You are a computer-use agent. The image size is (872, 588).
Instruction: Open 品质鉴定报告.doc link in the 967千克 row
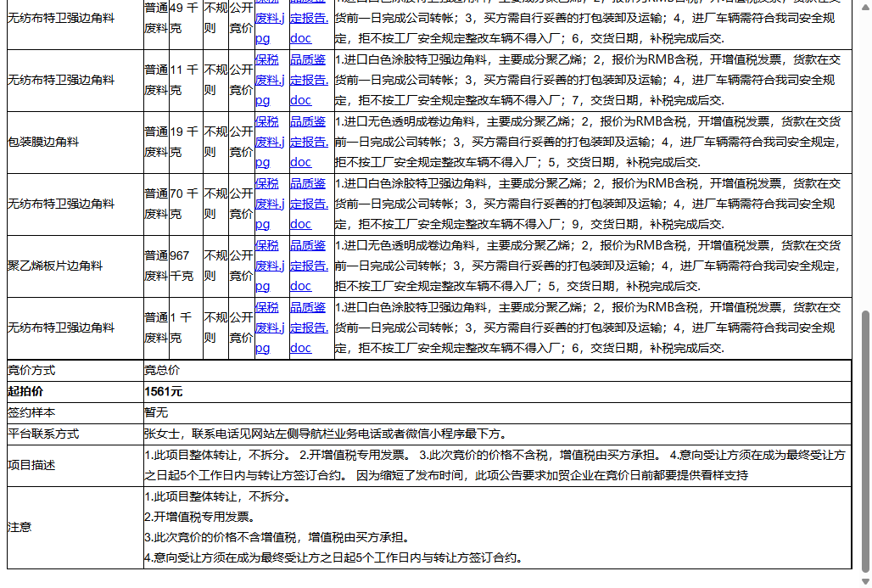click(310, 266)
